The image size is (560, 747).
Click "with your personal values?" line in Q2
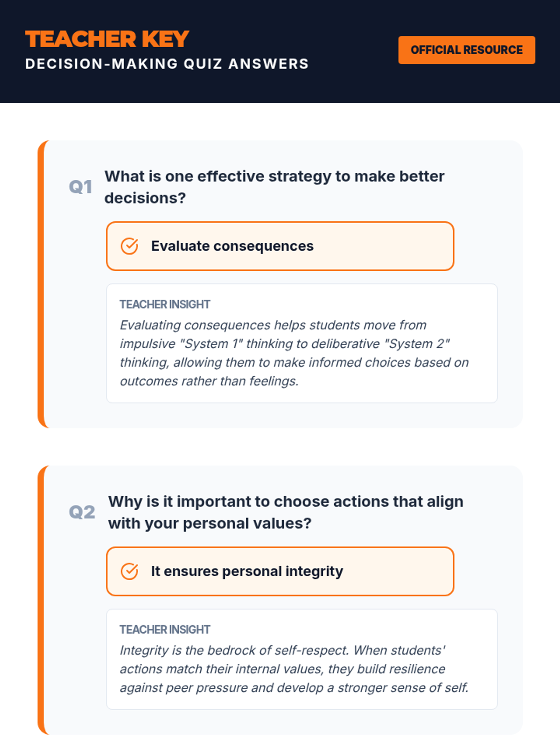point(210,523)
